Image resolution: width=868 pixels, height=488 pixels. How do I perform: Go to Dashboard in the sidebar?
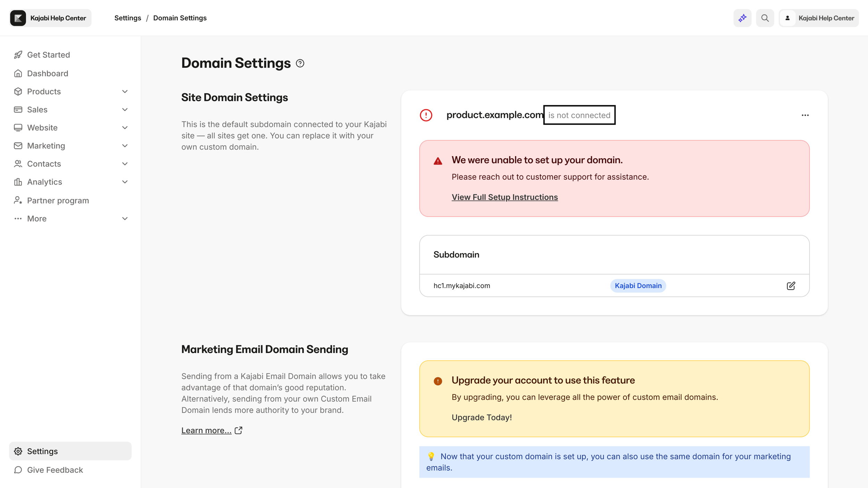[x=70, y=73]
